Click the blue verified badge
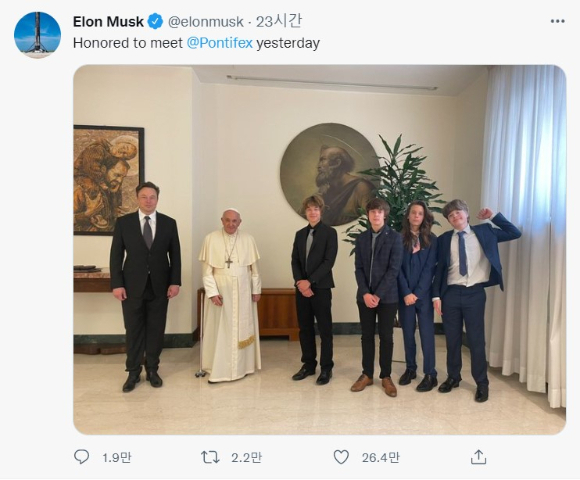Screen dimensions: 580x480 (x=155, y=21)
